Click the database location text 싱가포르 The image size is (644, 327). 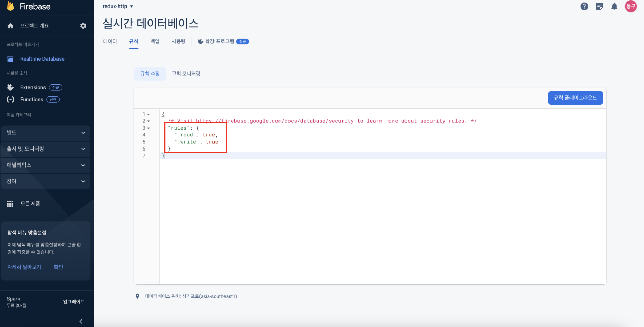coord(191,296)
